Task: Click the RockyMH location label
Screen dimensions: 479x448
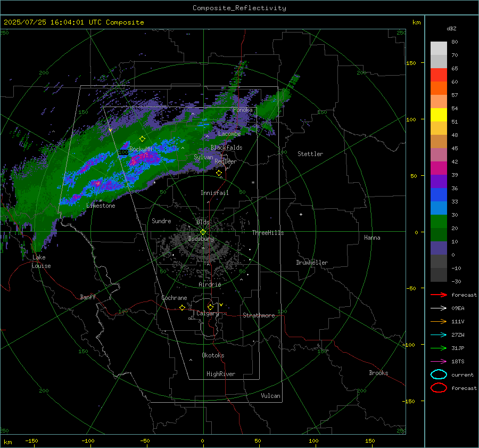Action: tap(141, 149)
